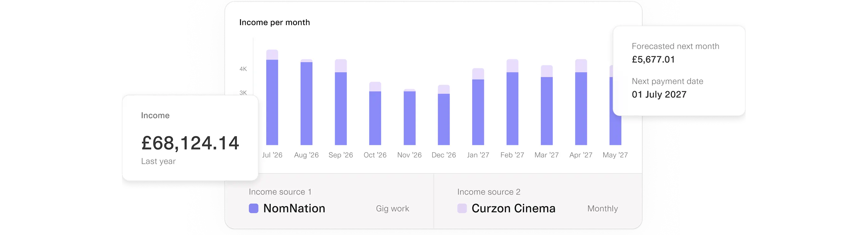The height and width of the screenshot is (235, 868).
Task: Click the Aug '26 axis label
Action: [306, 155]
